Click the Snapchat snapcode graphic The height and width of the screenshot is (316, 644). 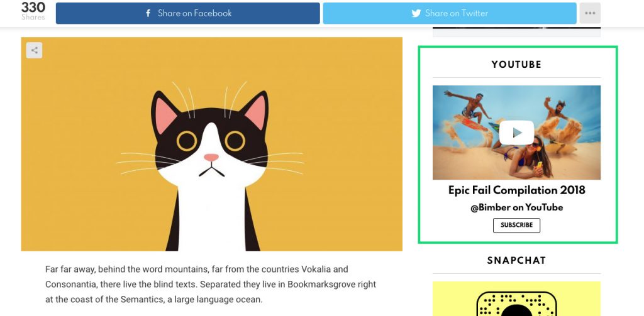pos(516,303)
